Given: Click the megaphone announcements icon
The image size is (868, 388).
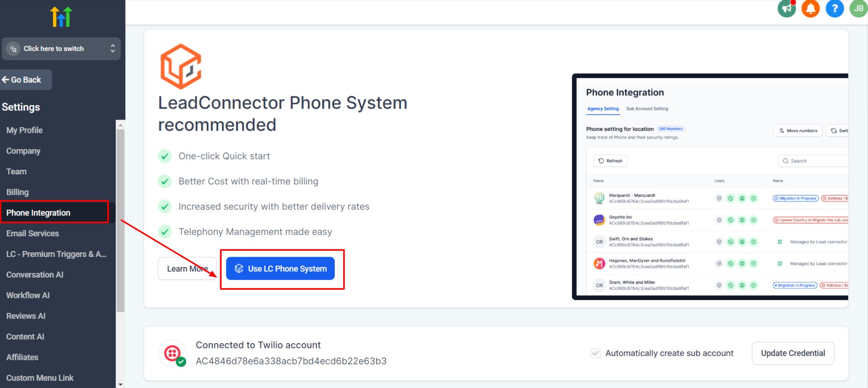Looking at the screenshot, I should [x=786, y=8].
